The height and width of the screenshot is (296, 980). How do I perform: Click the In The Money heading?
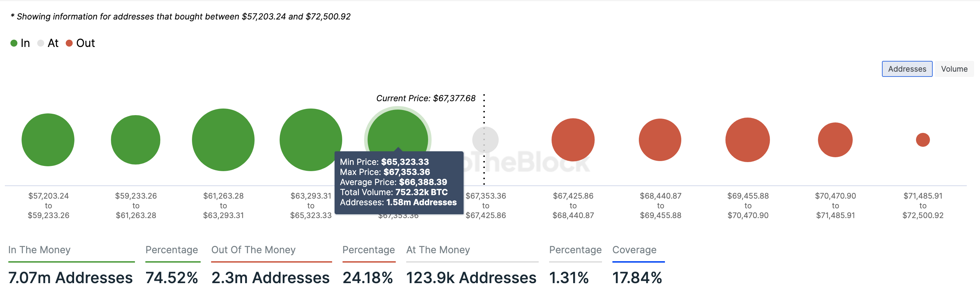(x=39, y=250)
